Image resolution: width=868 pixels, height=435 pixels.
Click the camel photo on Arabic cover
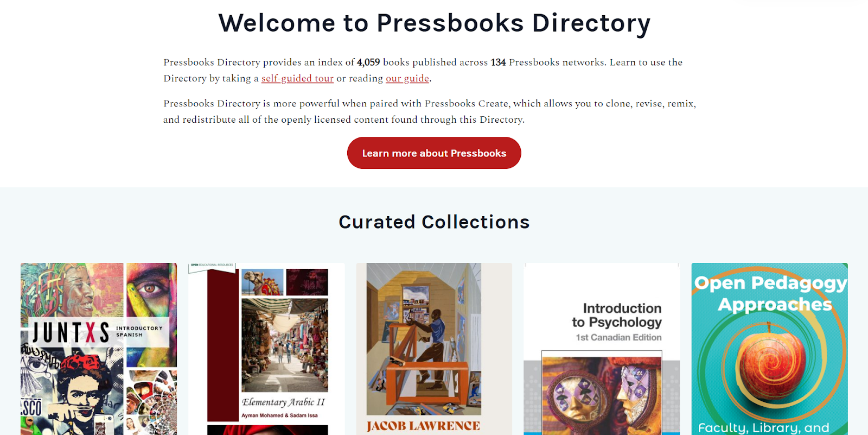click(x=263, y=282)
